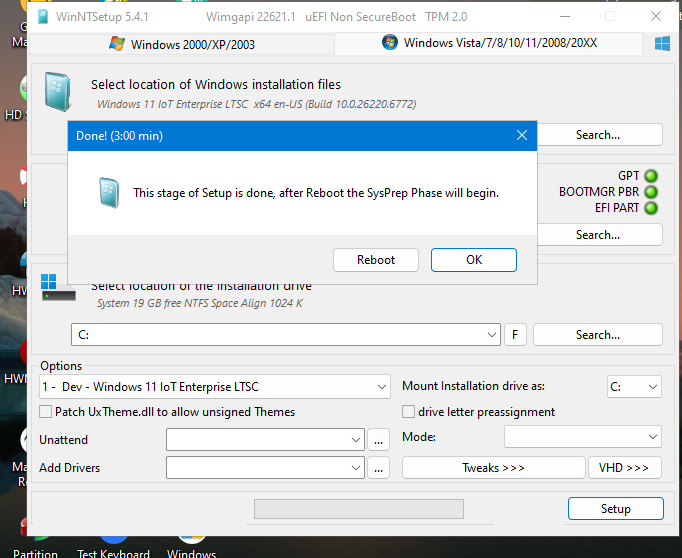
Task: Open the C: installation drive dropdown
Action: [286, 335]
